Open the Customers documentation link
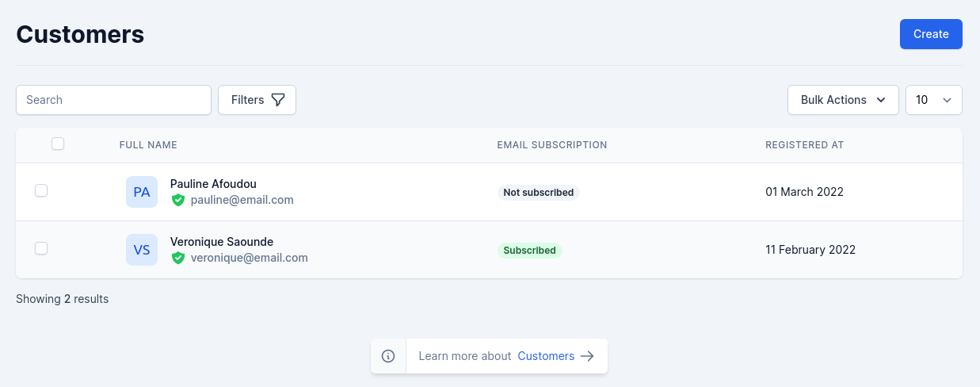Viewport: 980px width, 387px height. (x=546, y=356)
